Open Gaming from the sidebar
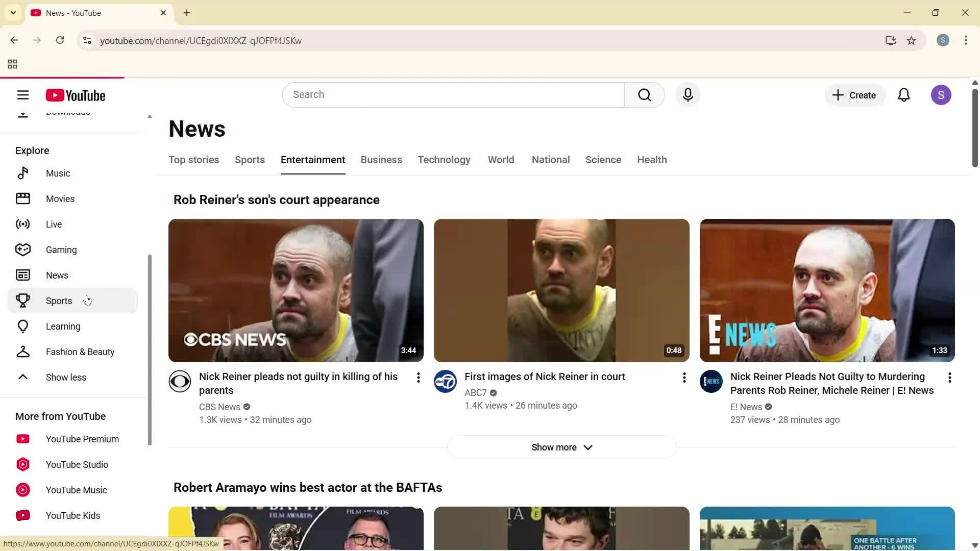This screenshot has width=980, height=551. click(61, 249)
